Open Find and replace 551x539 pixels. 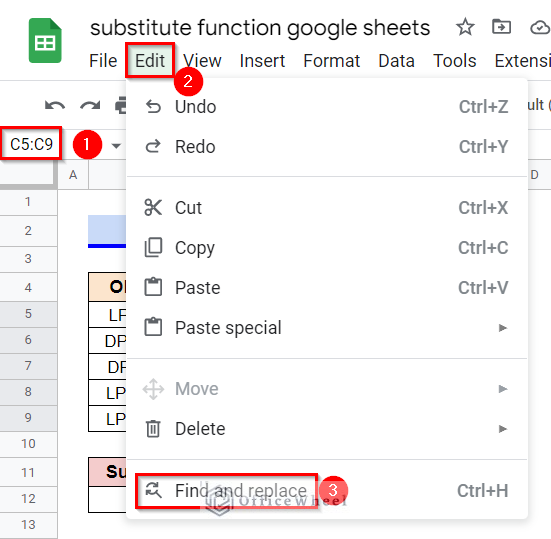coord(327,491)
